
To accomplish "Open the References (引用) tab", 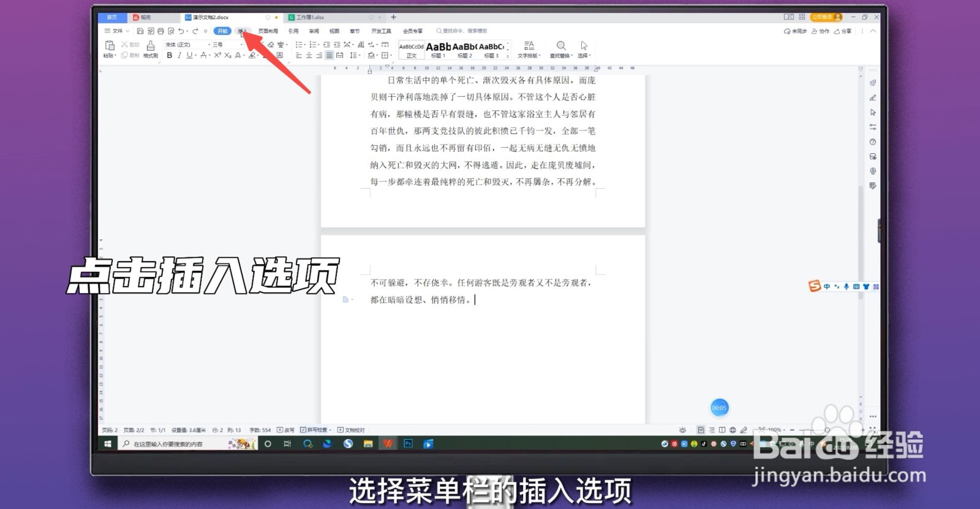I will click(x=293, y=31).
